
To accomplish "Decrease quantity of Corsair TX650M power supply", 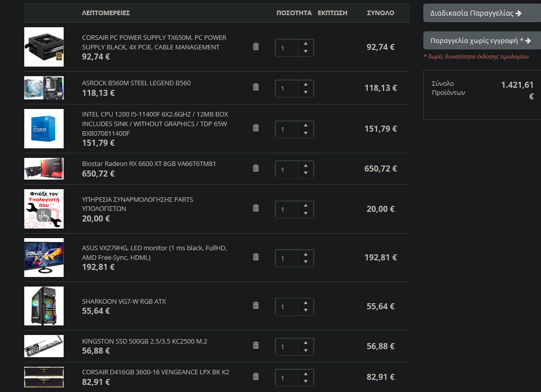I will [306, 51].
